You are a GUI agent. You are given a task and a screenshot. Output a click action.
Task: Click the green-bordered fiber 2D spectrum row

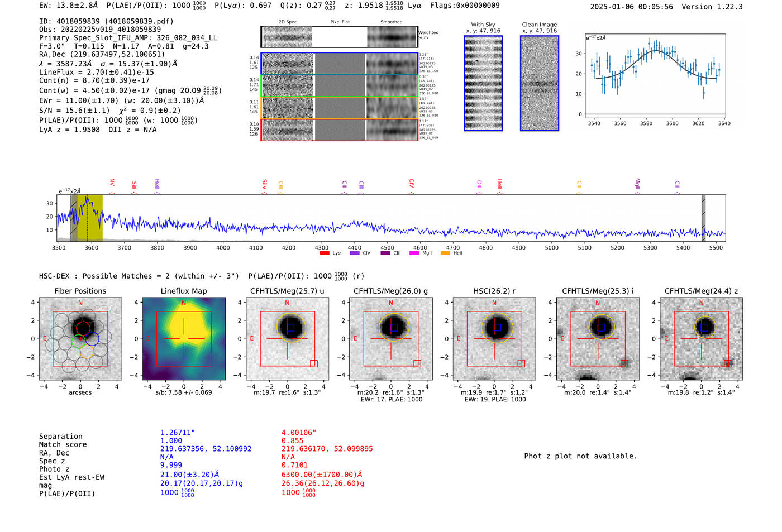pyautogui.click(x=340, y=86)
